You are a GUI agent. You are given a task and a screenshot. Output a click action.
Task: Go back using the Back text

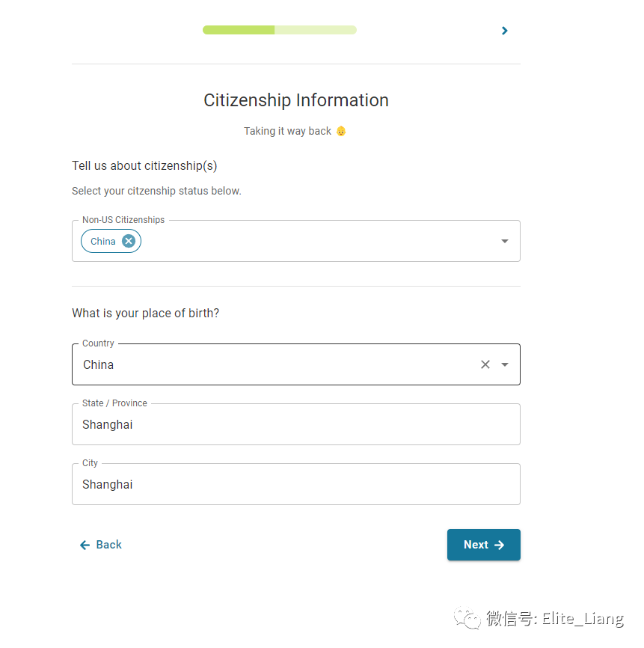click(109, 545)
